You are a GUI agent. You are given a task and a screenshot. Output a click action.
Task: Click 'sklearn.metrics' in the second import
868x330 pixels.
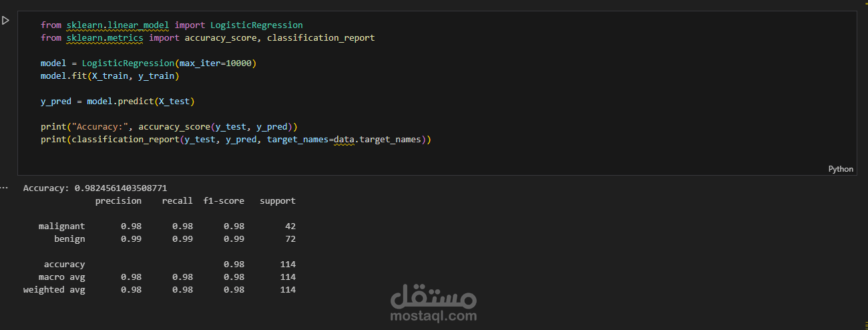[x=105, y=38]
